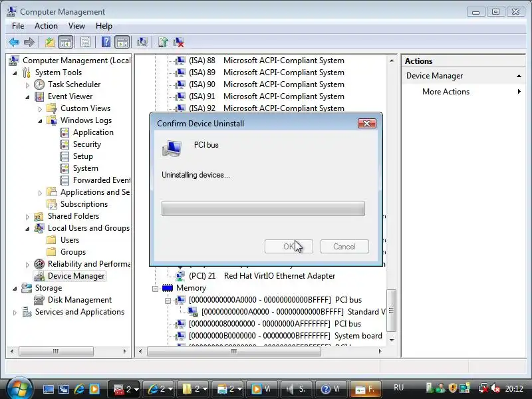The height and width of the screenshot is (399, 532).
Task: Select the Security log in tree
Action: click(x=87, y=144)
